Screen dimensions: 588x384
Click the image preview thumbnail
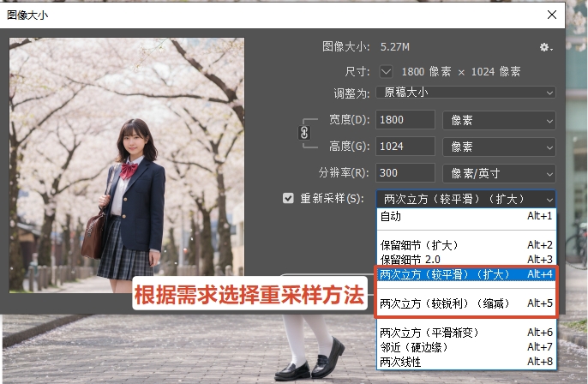tap(127, 165)
